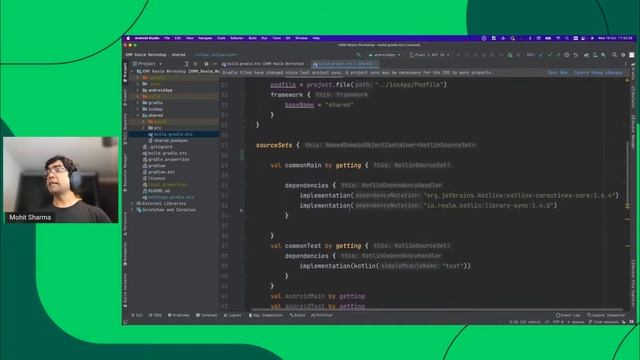Open the Build tool window
The width and height of the screenshot is (640, 360).
[298, 315]
